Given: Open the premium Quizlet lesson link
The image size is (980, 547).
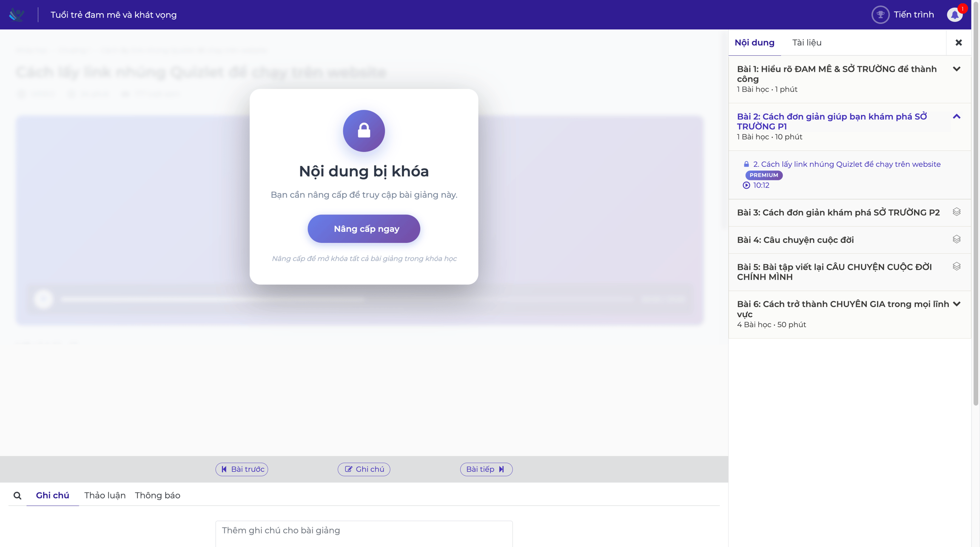Looking at the screenshot, I should [846, 164].
